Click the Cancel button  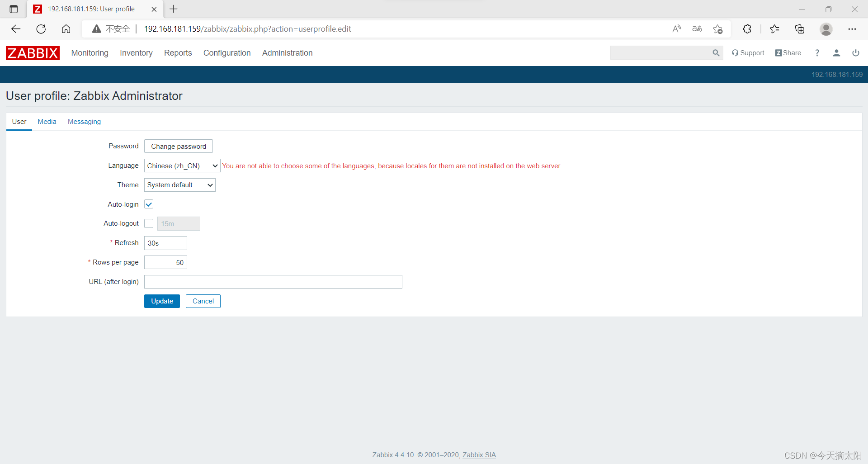pyautogui.click(x=203, y=301)
